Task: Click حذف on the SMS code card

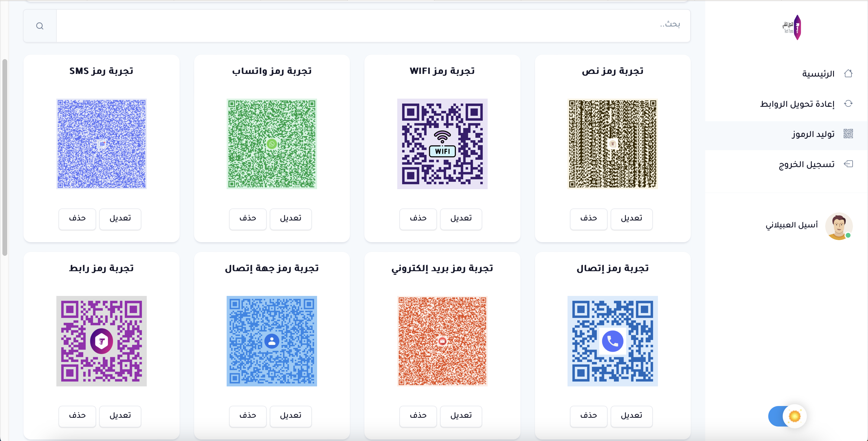Action: point(77,218)
